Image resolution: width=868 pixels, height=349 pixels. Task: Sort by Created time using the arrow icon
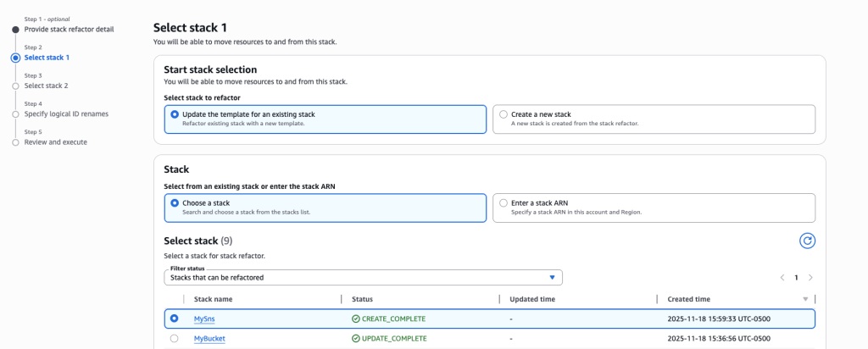click(x=805, y=299)
